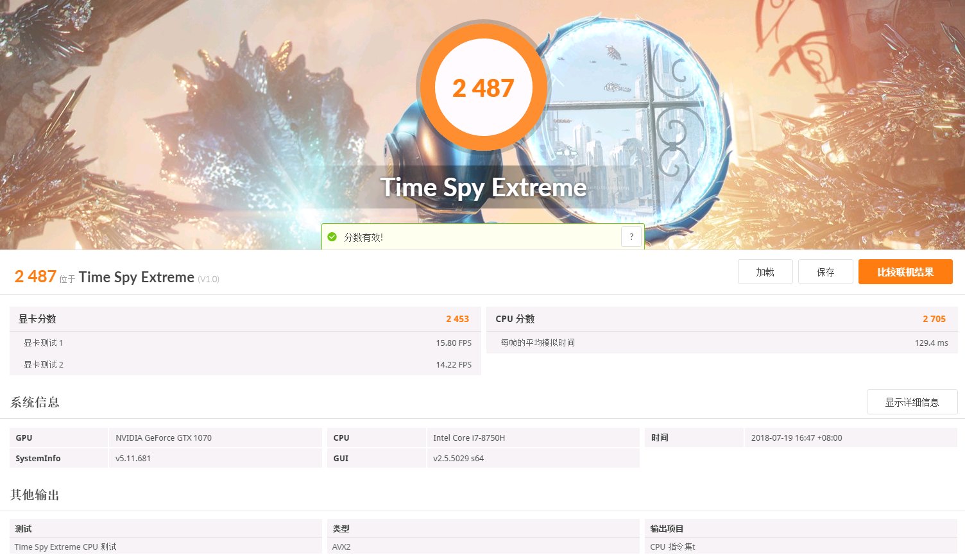Click the large Time Spy Extreme banner title
Screen dimensions: 965x560
[483, 187]
